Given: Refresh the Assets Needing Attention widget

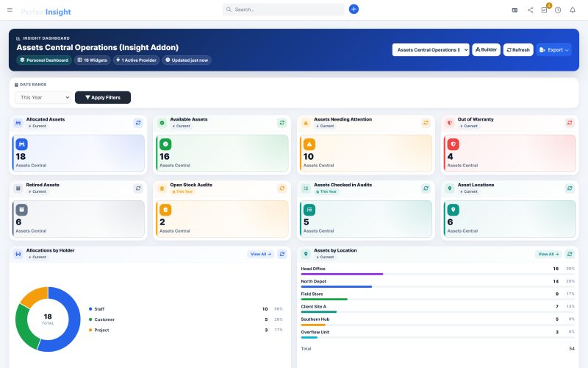Looking at the screenshot, I should click(x=426, y=123).
